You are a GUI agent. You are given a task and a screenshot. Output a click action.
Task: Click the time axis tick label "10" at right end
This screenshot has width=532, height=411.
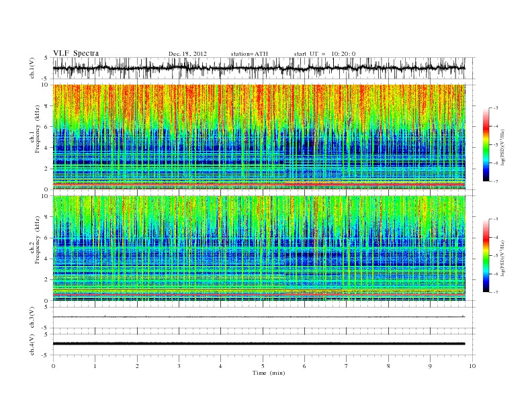472,366
